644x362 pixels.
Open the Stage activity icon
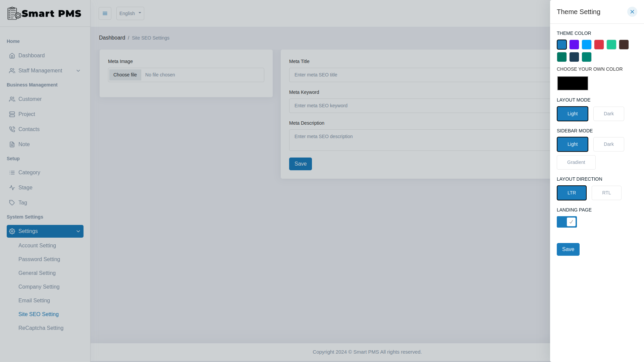click(x=12, y=187)
